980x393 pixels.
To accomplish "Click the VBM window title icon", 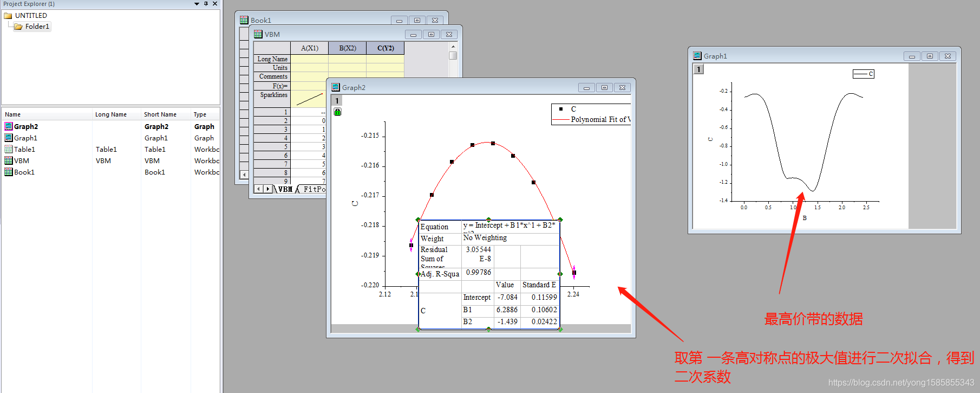I will (258, 34).
